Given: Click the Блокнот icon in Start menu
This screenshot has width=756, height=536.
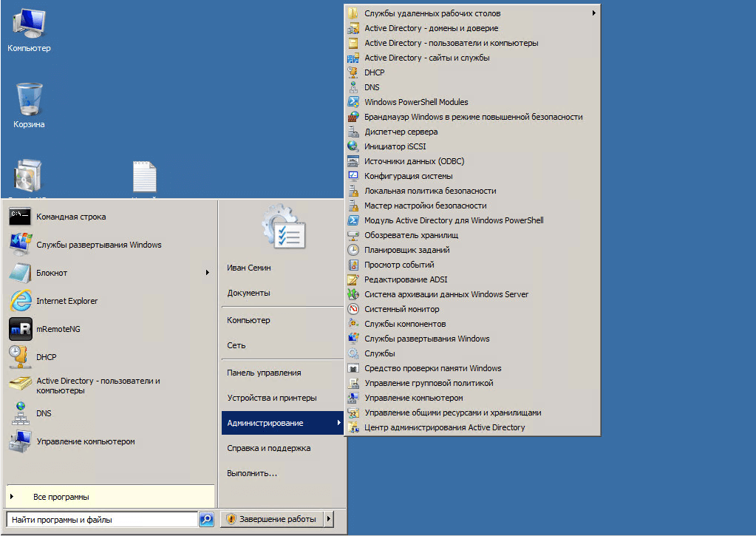Looking at the screenshot, I should (21, 273).
